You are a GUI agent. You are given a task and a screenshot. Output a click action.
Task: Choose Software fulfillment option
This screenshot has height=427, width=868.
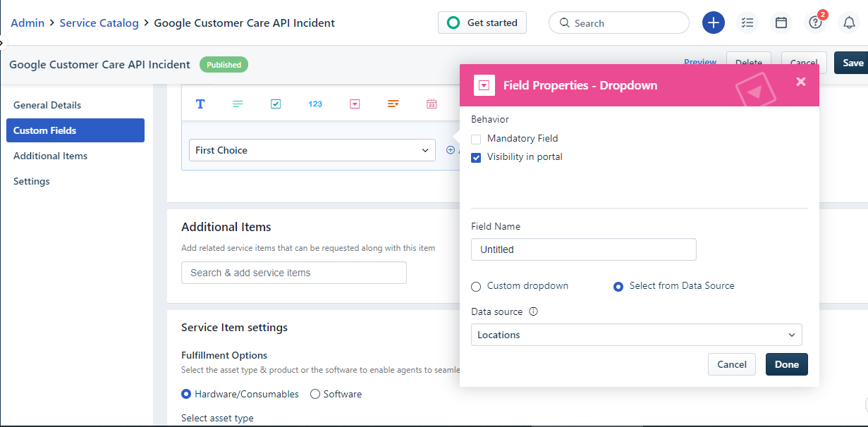click(315, 394)
